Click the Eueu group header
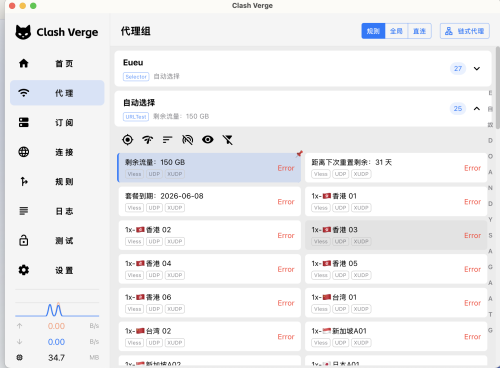Screen dimensions: 500x368 coord(303,69)
